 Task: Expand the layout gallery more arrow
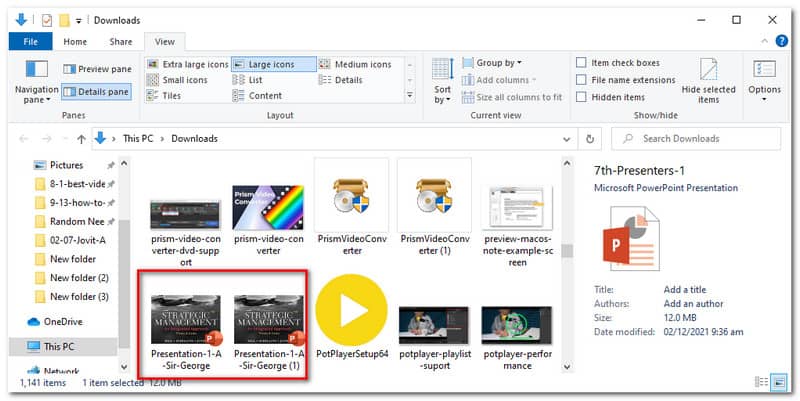click(x=410, y=95)
